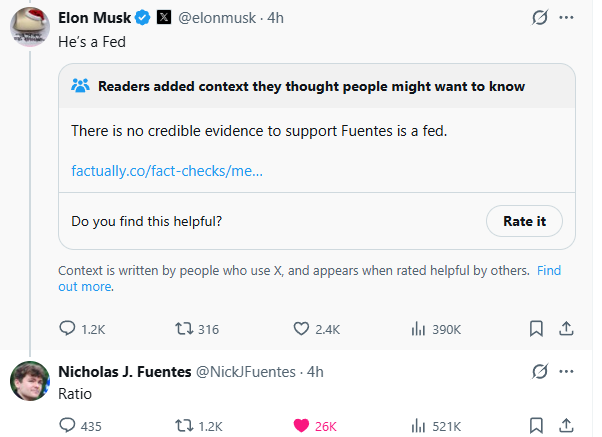Like the "He's a Fed" post
This screenshot has width=602, height=437.
coord(302,328)
